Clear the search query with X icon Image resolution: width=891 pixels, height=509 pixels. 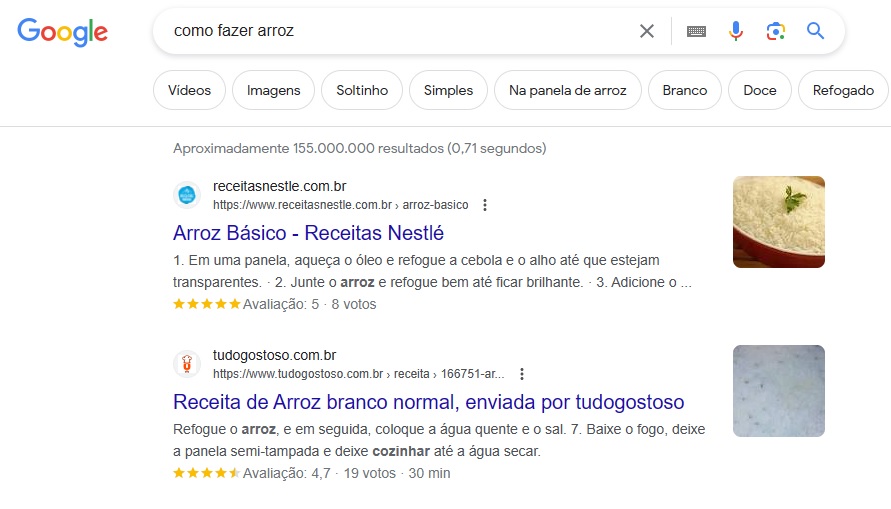pos(647,31)
